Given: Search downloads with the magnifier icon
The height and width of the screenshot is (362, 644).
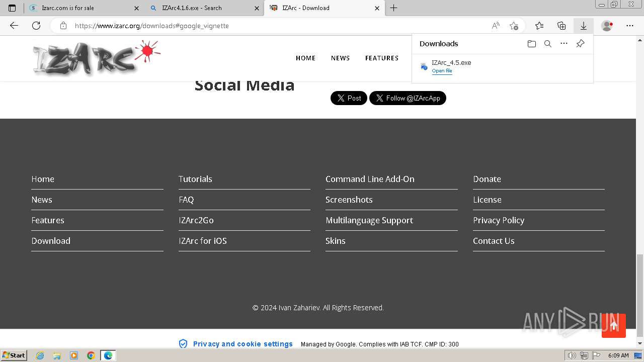Looking at the screenshot, I should pos(548,44).
